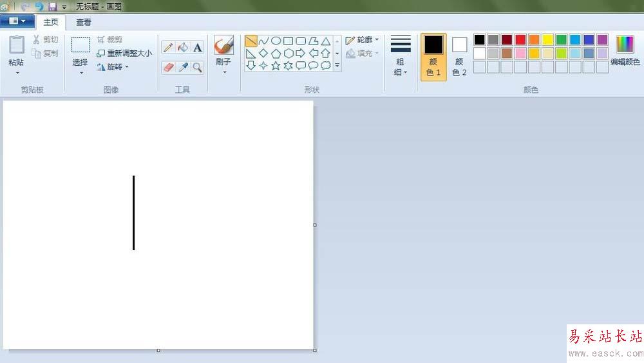This screenshot has height=363, width=644.
Task: Pick the Rectangle shape
Action: (x=289, y=41)
